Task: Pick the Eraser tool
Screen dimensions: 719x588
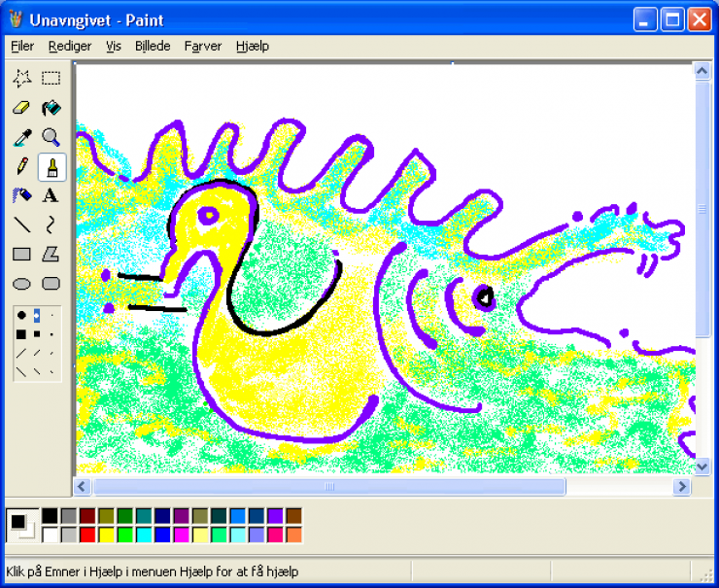Action: pos(21,108)
